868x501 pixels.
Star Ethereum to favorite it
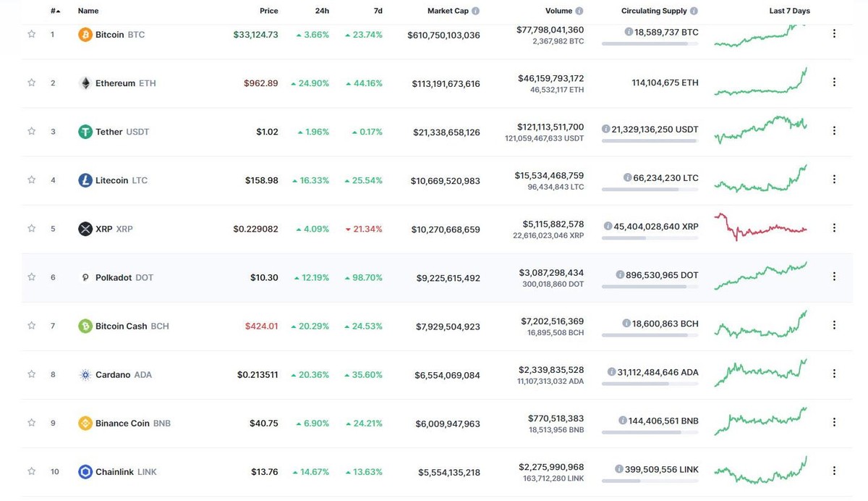pos(31,83)
